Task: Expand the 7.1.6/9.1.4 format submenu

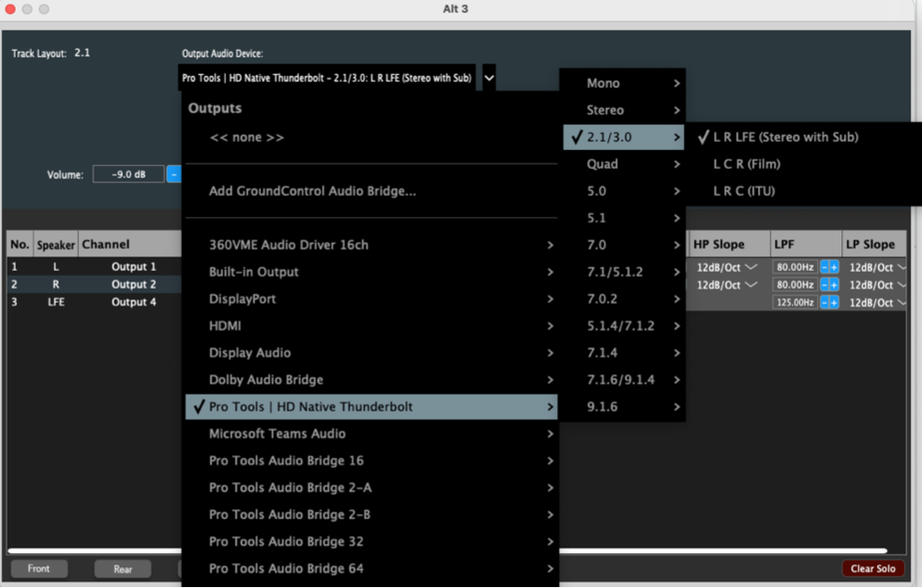Action: [x=624, y=380]
